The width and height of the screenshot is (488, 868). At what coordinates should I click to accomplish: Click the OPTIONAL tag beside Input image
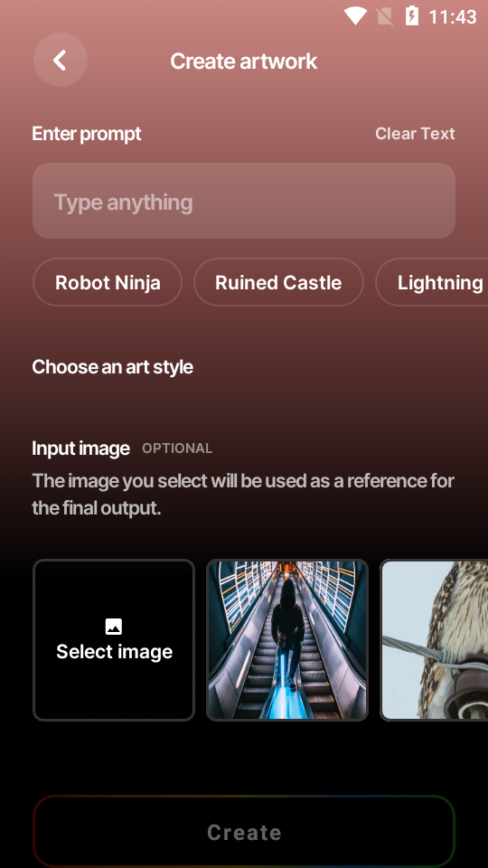click(177, 448)
